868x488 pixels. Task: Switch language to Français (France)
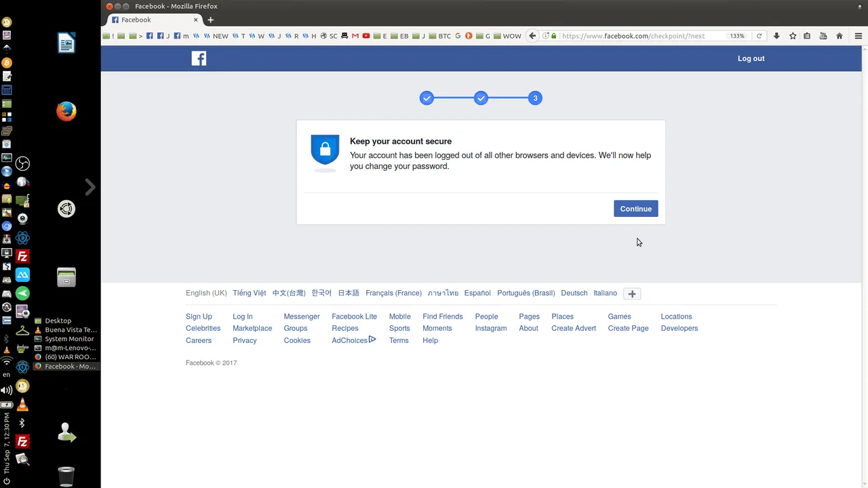393,293
